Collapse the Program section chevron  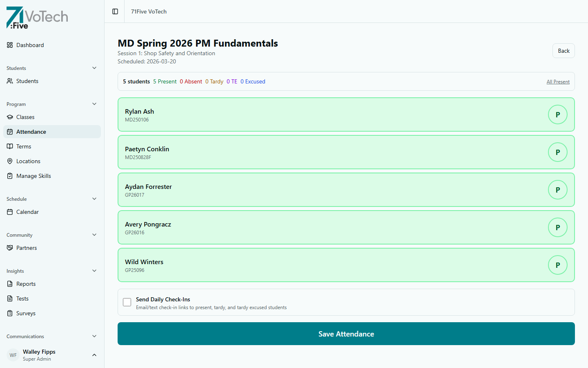pos(94,104)
